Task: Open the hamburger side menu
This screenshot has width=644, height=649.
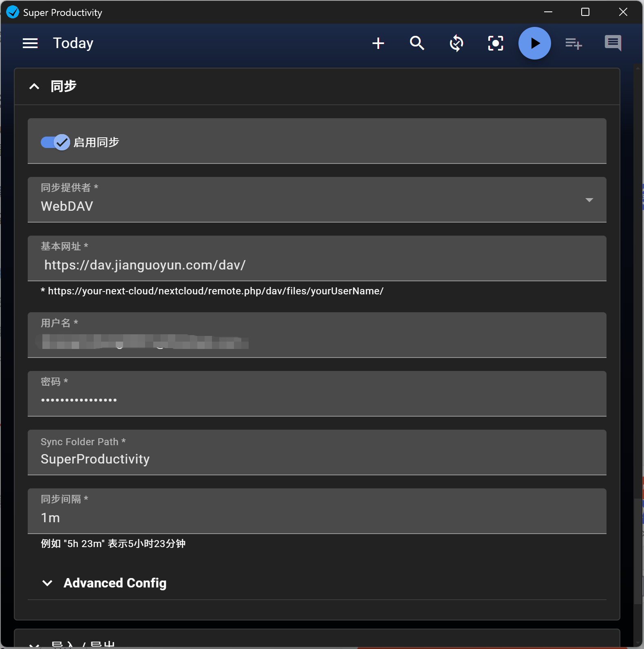Action: (x=30, y=43)
